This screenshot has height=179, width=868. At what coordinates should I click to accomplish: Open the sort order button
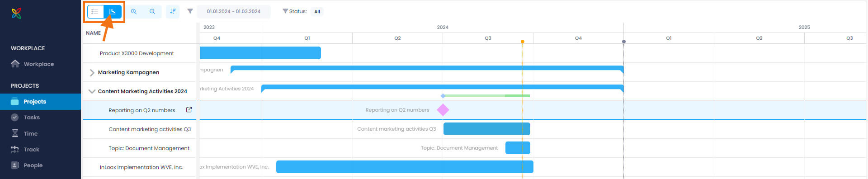[x=173, y=11]
